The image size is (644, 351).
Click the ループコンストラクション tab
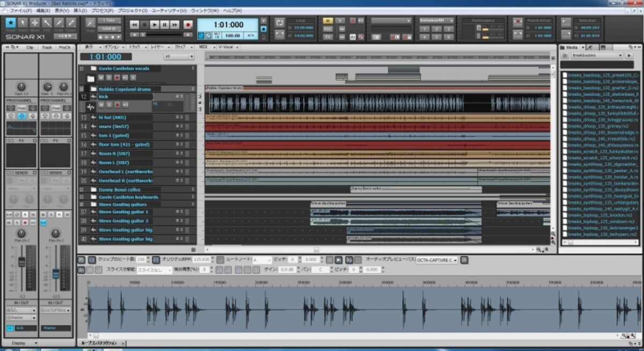(x=99, y=342)
